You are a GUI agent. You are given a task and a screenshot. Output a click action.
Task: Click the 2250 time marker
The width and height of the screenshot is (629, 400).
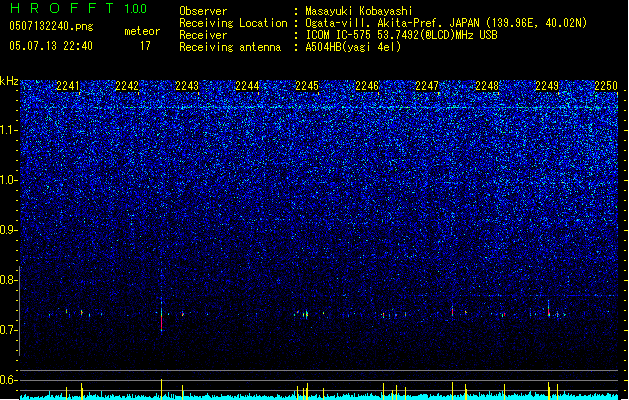(606, 86)
